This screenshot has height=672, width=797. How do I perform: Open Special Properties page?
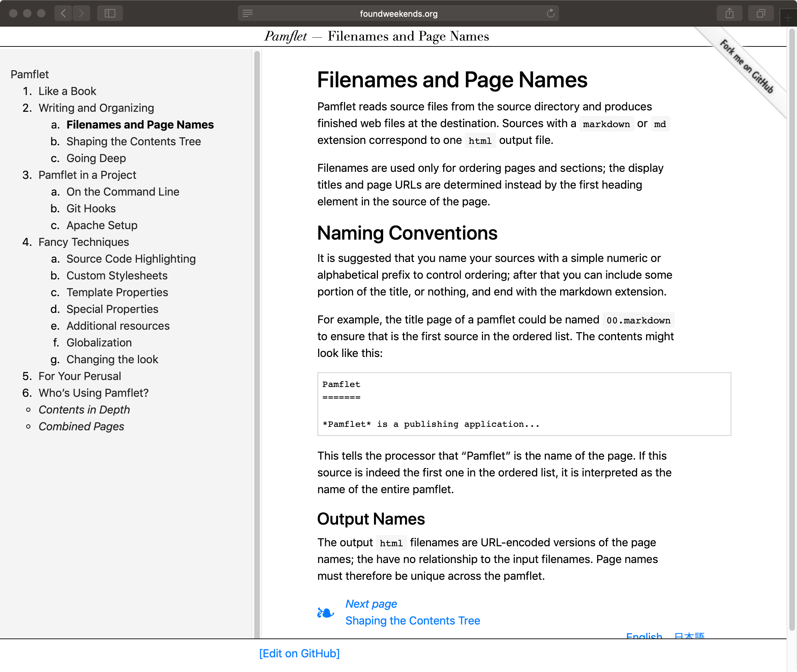point(112,309)
